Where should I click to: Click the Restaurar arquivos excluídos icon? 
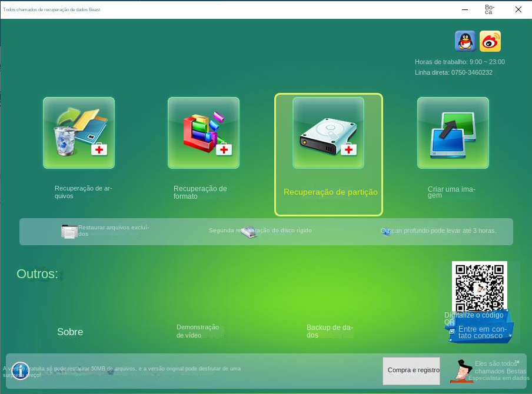69,231
